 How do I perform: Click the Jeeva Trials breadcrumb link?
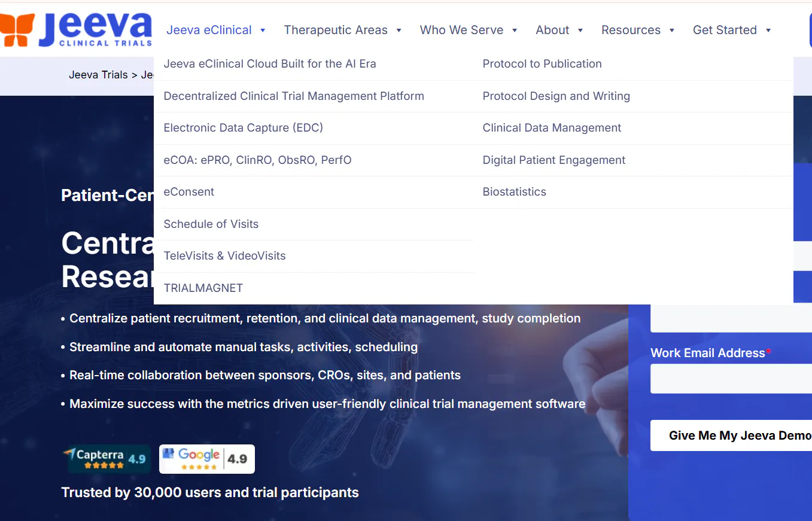[x=98, y=75]
